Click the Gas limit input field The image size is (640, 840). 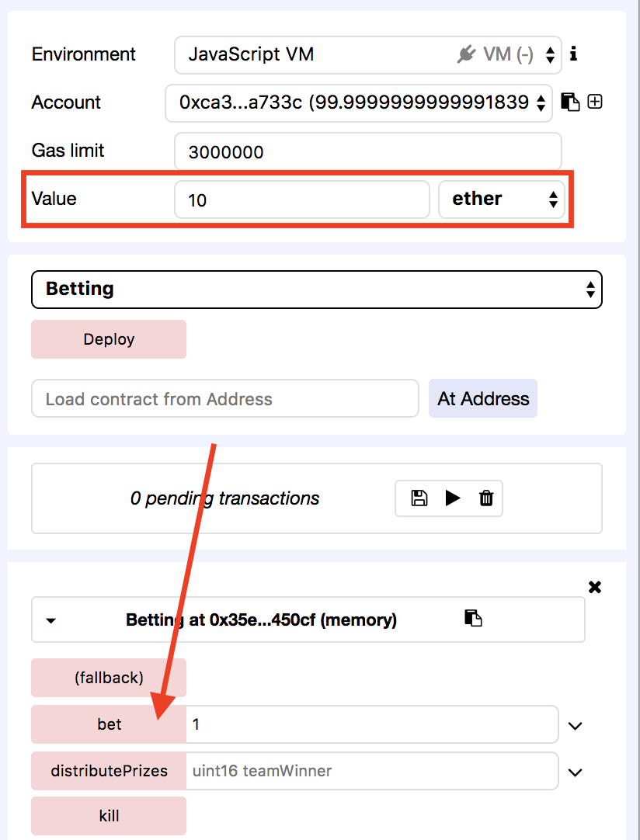(x=367, y=151)
